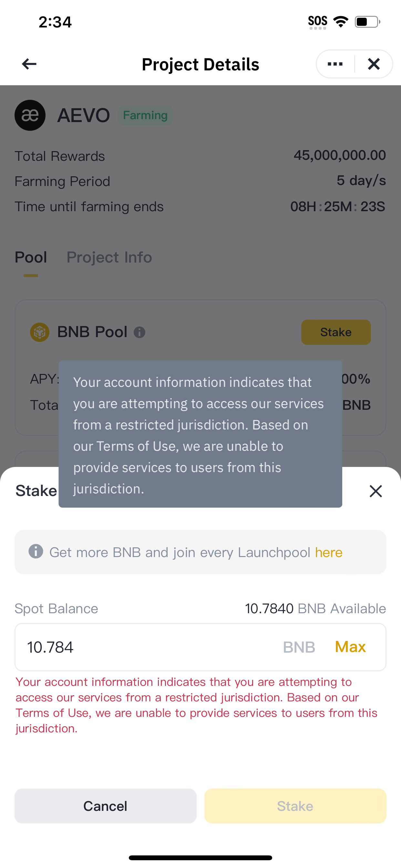Switch to the Project Info tab

[109, 257]
